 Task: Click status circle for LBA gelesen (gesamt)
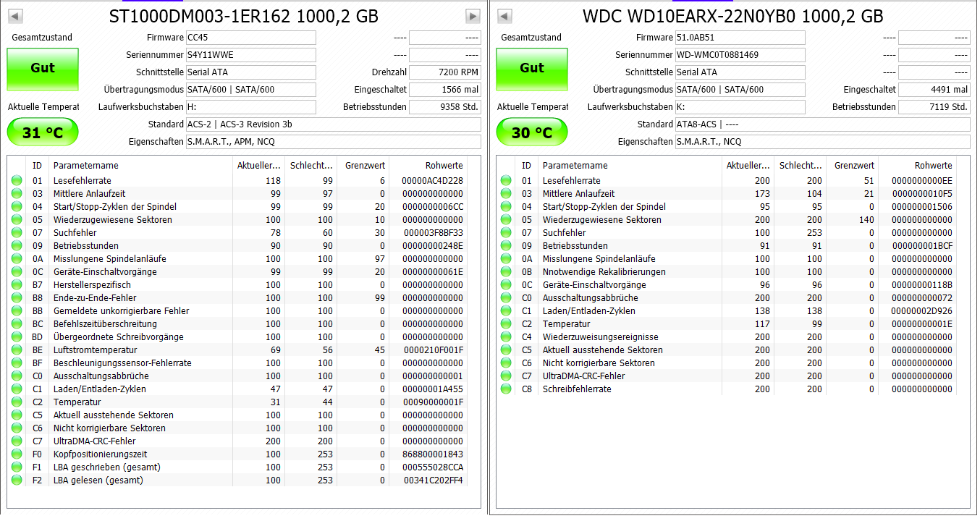pyautogui.click(x=17, y=480)
